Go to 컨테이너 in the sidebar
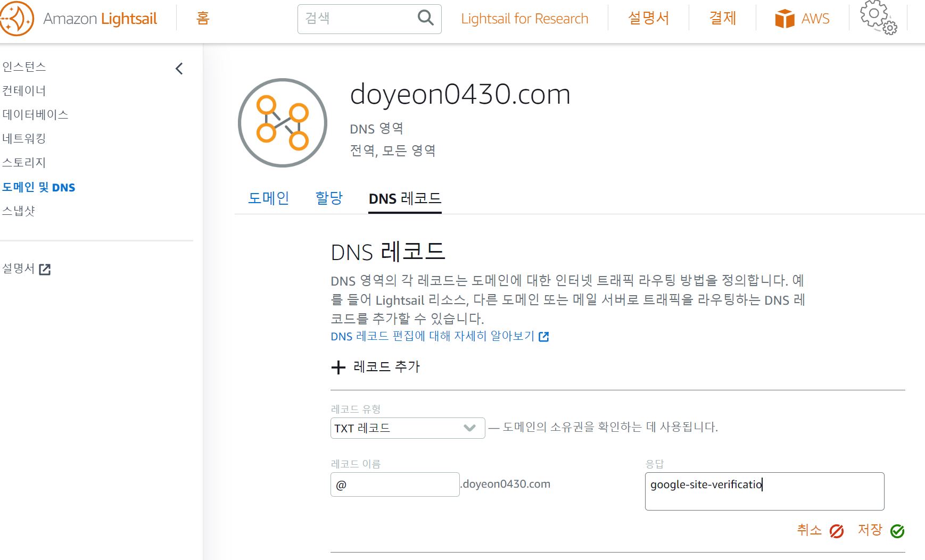 click(24, 91)
